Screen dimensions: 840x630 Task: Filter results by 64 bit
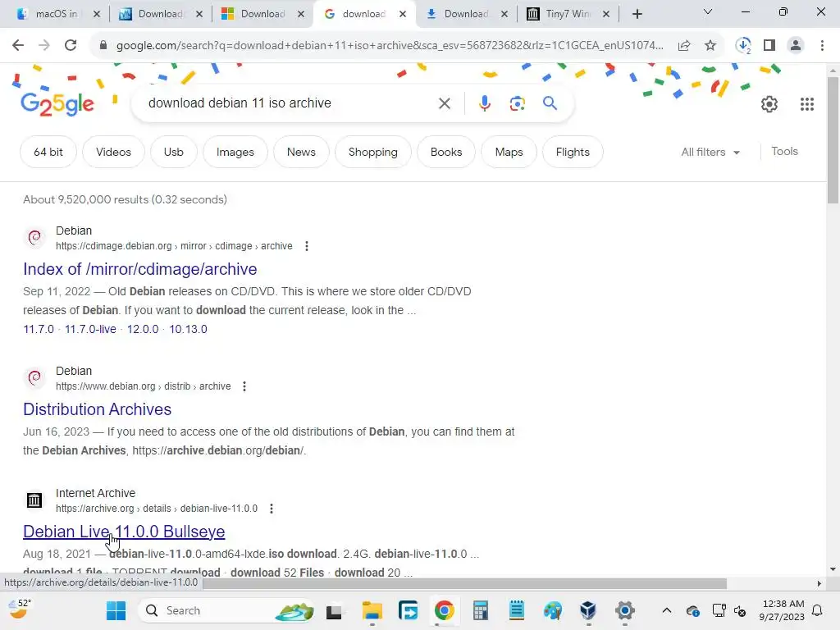[x=48, y=152]
